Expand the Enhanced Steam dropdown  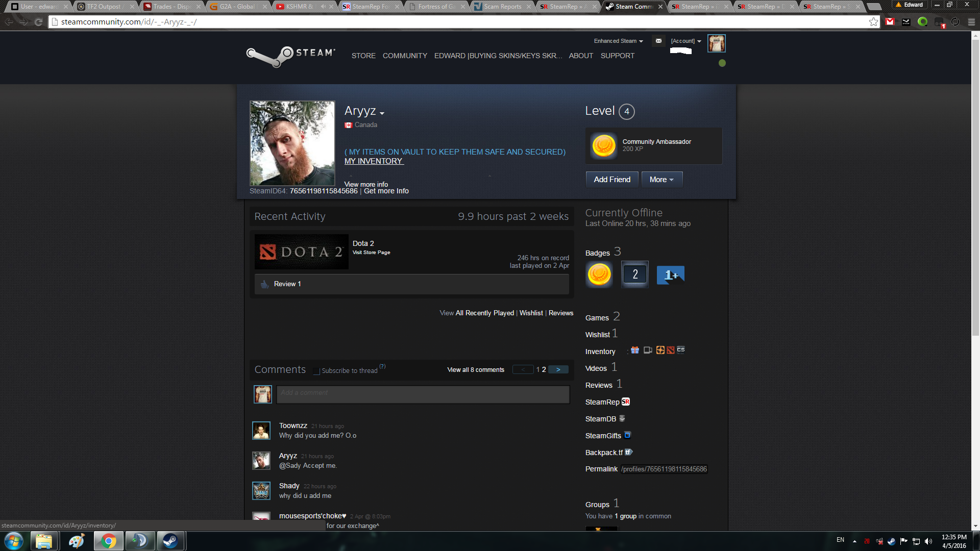tap(618, 41)
